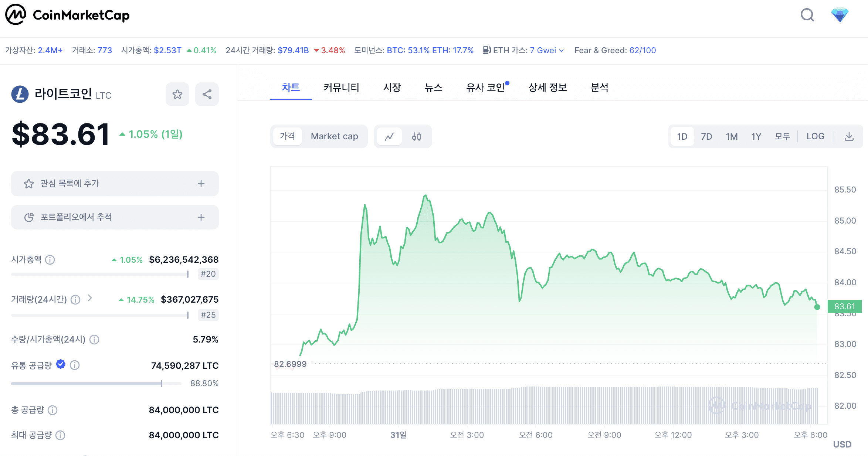Viewport: 868px width, 456px height.
Task: Click info icon next to 유통 공급량
Action: pos(75,365)
